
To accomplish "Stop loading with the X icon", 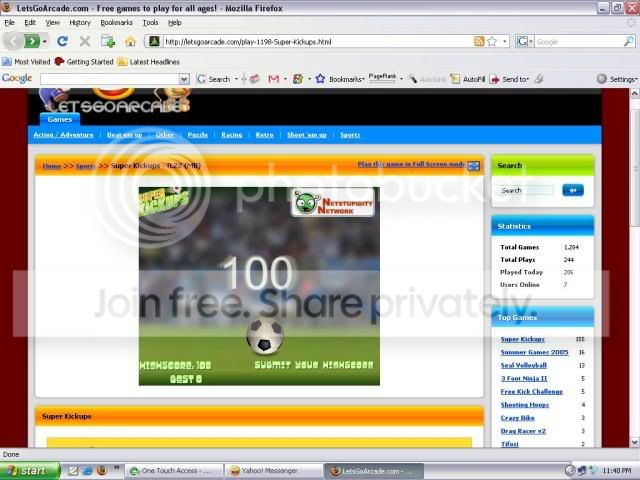I will (84, 41).
